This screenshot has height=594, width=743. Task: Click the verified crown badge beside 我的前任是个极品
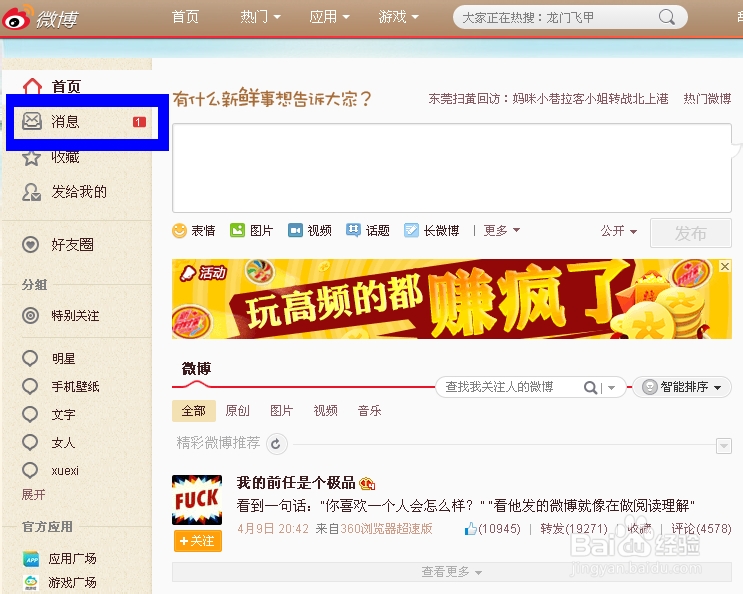click(x=367, y=484)
